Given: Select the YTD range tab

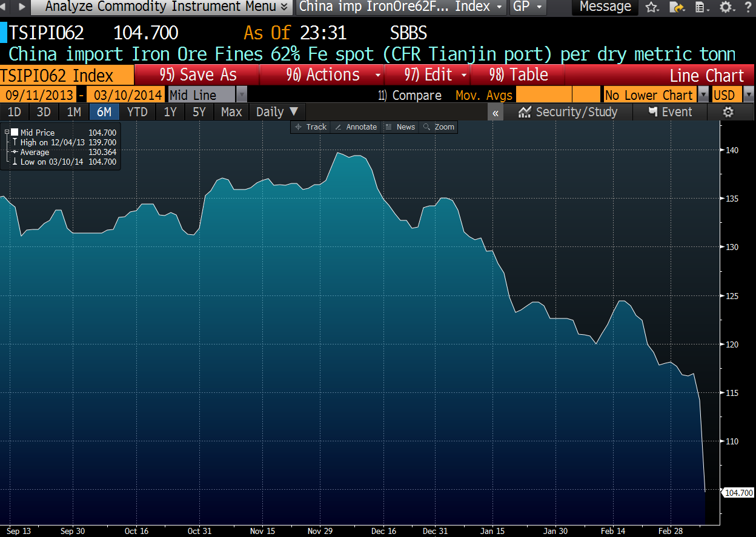Looking at the screenshot, I should 138,112.
